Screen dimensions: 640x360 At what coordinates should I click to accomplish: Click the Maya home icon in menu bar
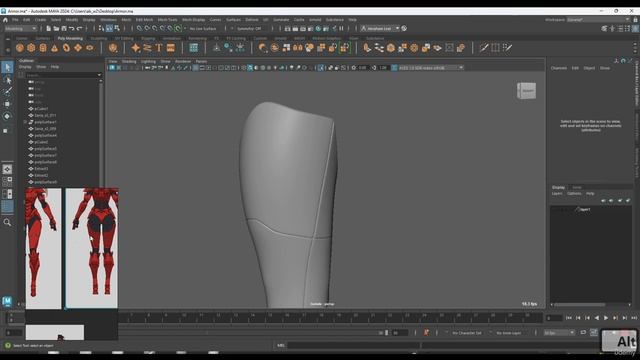(5, 20)
